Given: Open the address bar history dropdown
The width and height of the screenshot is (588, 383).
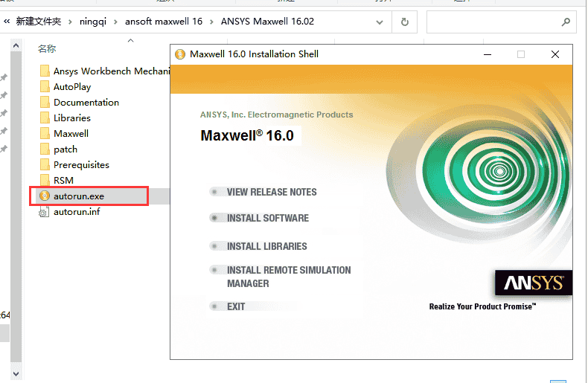Looking at the screenshot, I should (x=380, y=22).
